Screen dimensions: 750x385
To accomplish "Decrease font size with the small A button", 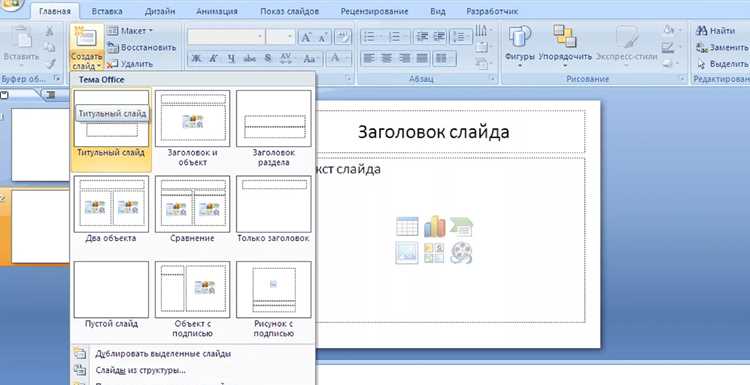I will coord(323,37).
